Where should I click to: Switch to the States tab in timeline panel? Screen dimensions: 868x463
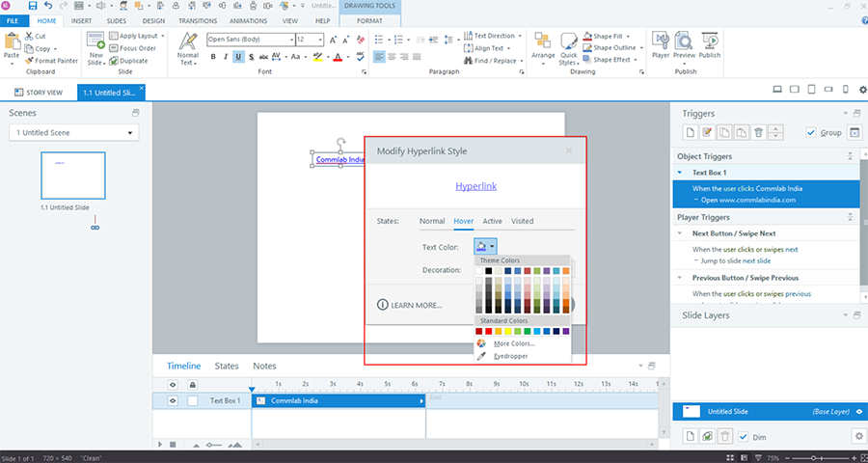(227, 367)
